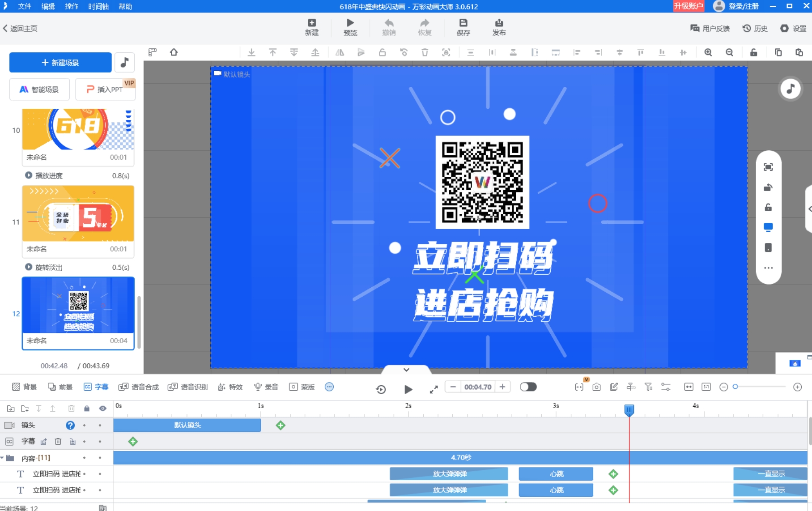Viewport: 812px width, 511px height.
Task: Open the 编辑 menu
Action: click(48, 6)
